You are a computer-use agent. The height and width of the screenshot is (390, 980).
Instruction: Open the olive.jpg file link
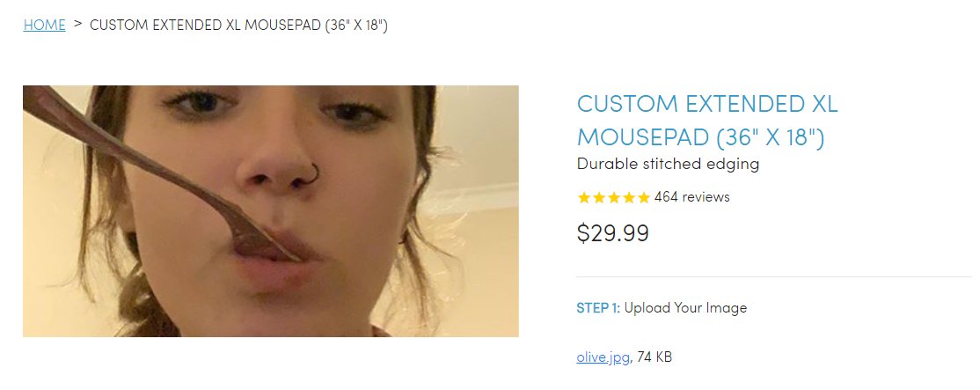[x=603, y=357]
